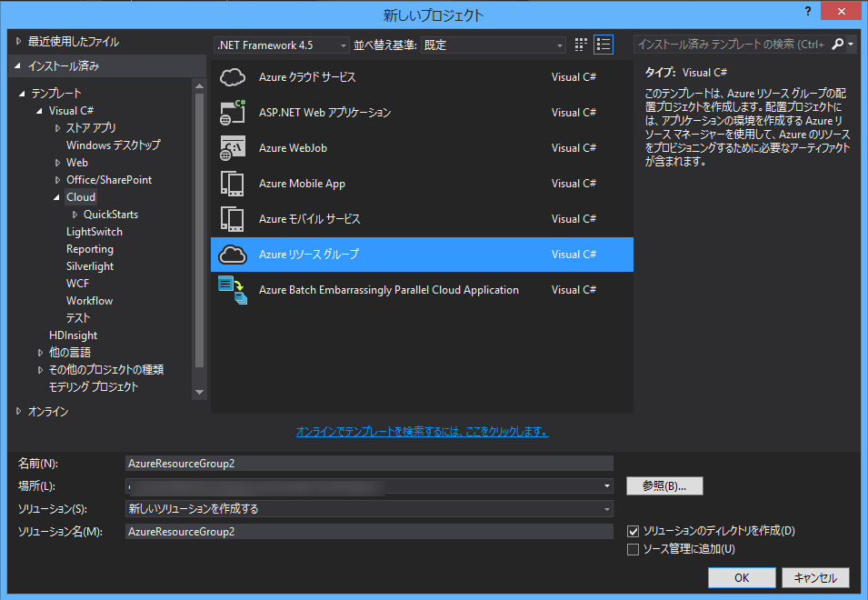Expand 最近使用したファイル section
The image size is (868, 600).
(18, 41)
